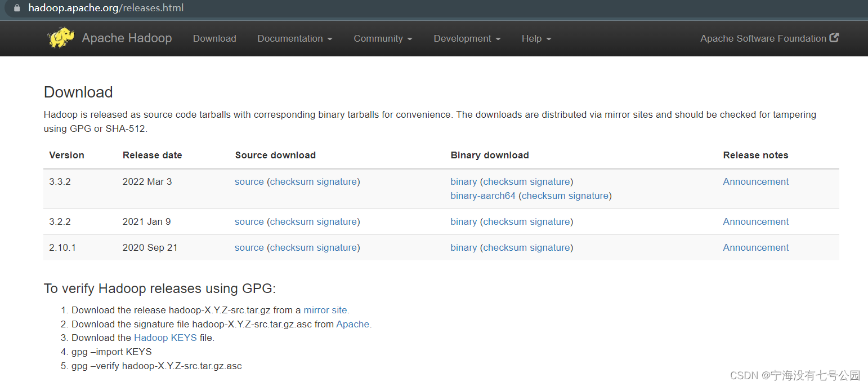Viewport: 868px width, 386px height.
Task: Click the Source download column header
Action: coord(275,155)
